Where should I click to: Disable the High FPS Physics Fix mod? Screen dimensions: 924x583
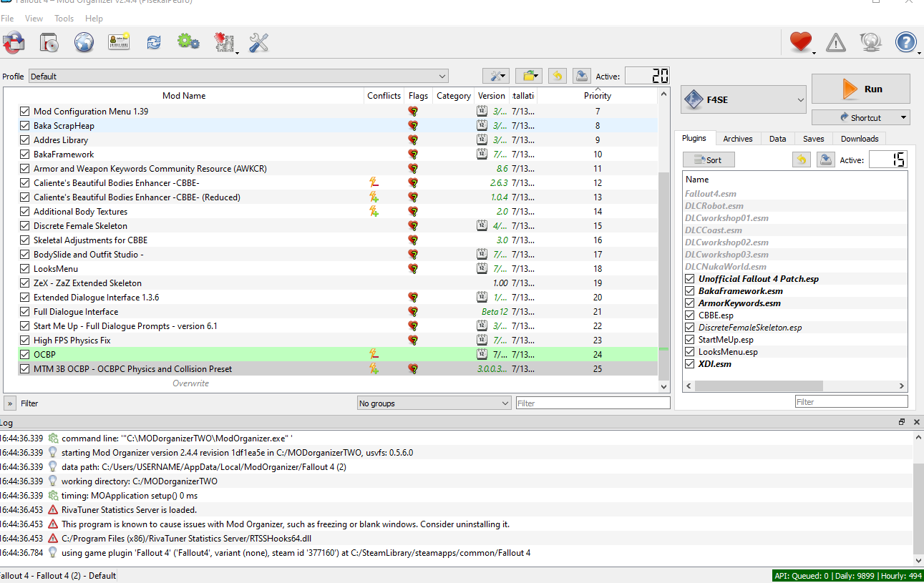(x=25, y=341)
